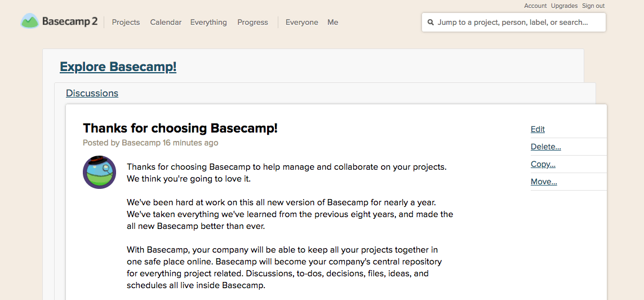Click the Basecamp 2 wordmark
The width and height of the screenshot is (644, 300).
pyautogui.click(x=70, y=22)
